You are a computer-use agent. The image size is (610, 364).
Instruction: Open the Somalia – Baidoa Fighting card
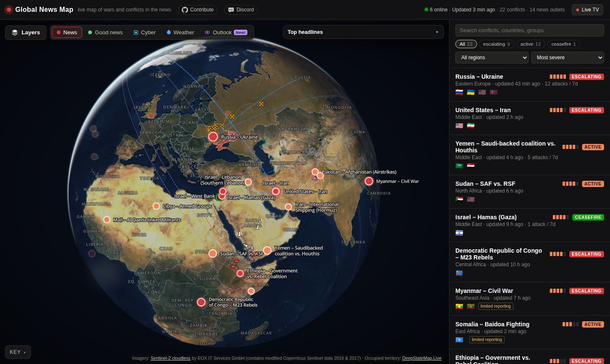(530, 332)
